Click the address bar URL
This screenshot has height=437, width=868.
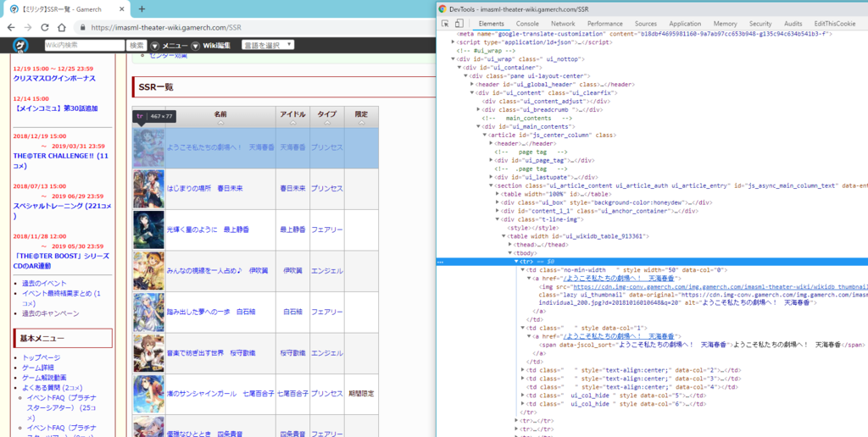(166, 27)
